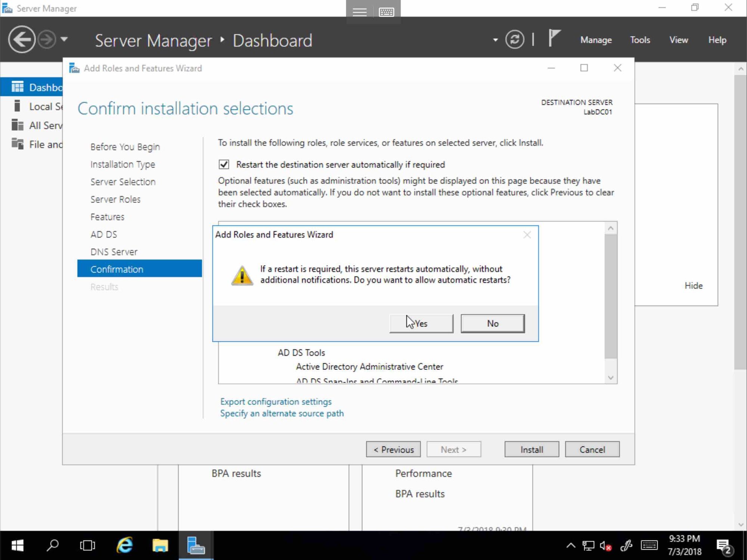The width and height of the screenshot is (747, 560).
Task: Click the remote session menu bar handle
Action: click(x=360, y=12)
